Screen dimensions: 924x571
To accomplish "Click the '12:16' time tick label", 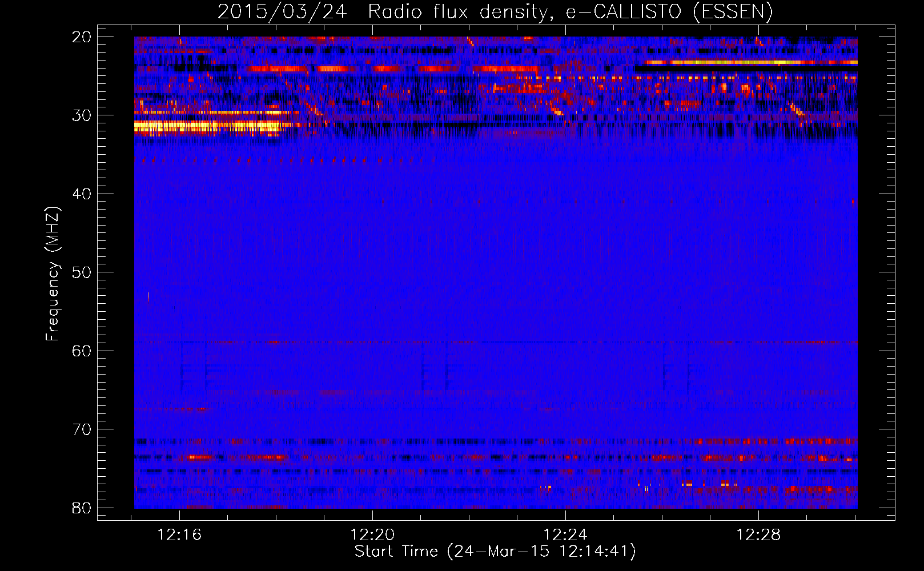I will coord(180,535).
